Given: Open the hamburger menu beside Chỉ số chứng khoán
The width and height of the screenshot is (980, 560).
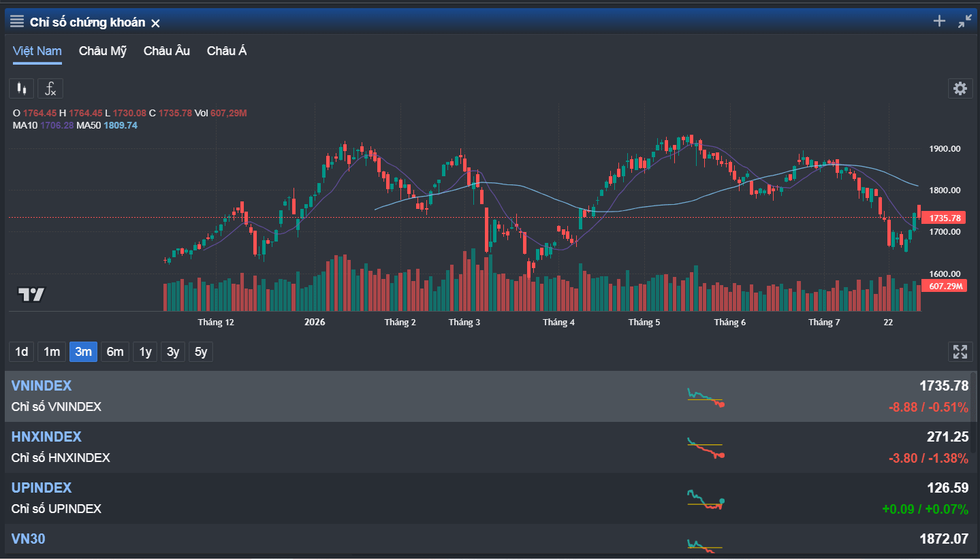Looking at the screenshot, I should pyautogui.click(x=17, y=22).
